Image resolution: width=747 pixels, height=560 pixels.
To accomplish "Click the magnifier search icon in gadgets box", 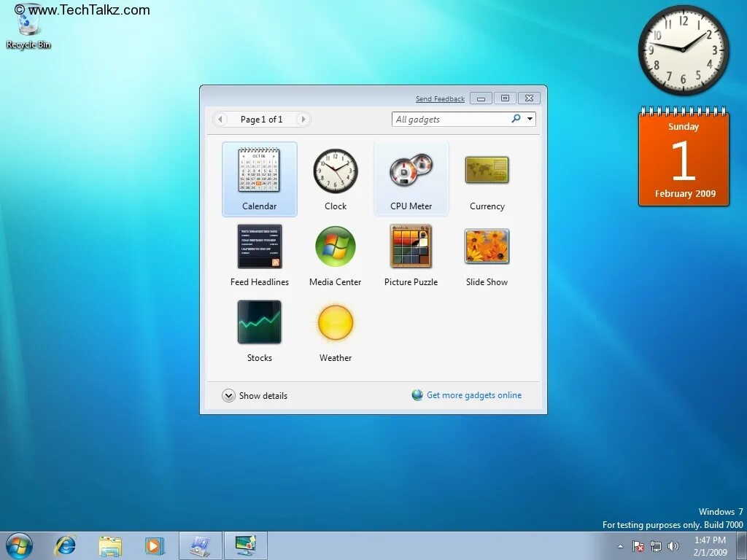I will pyautogui.click(x=516, y=119).
